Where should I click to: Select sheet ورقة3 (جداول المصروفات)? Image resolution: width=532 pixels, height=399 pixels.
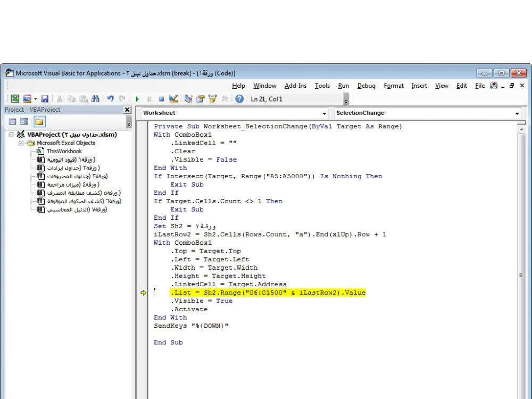pyautogui.click(x=77, y=176)
